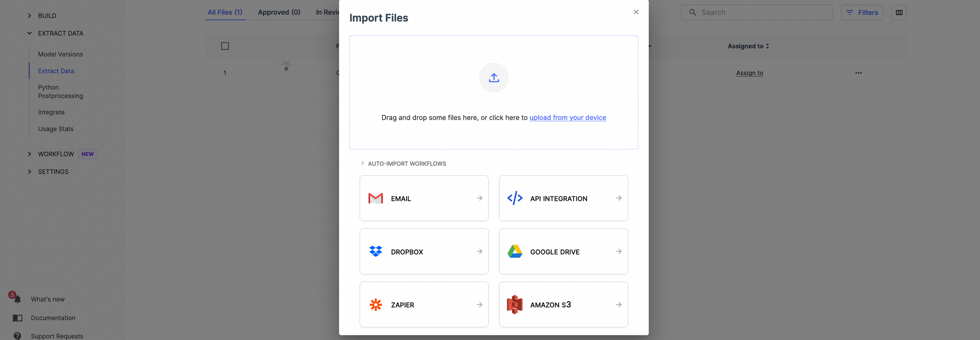Open the Filters button

tap(862, 13)
